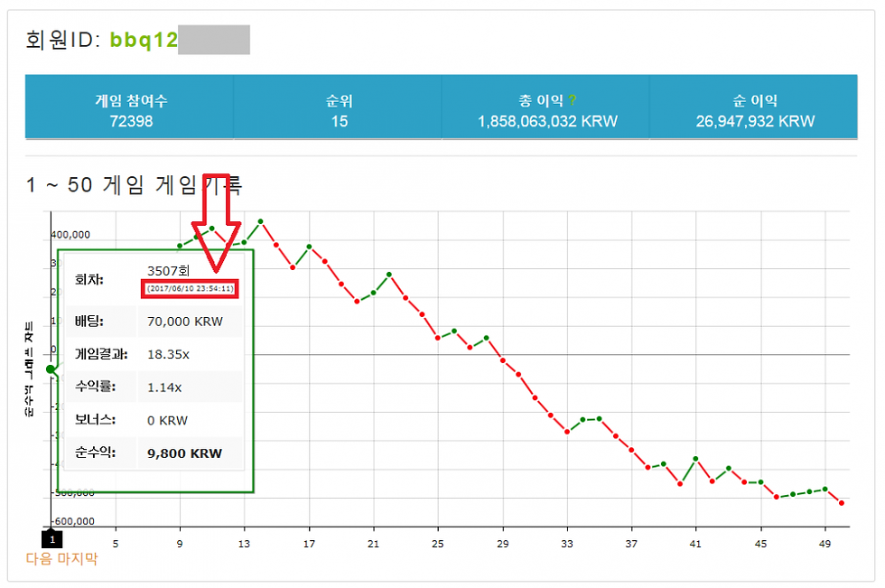This screenshot has width=885, height=588.
Task: Click the 수익률 value 1.14x
Action: coord(164,387)
